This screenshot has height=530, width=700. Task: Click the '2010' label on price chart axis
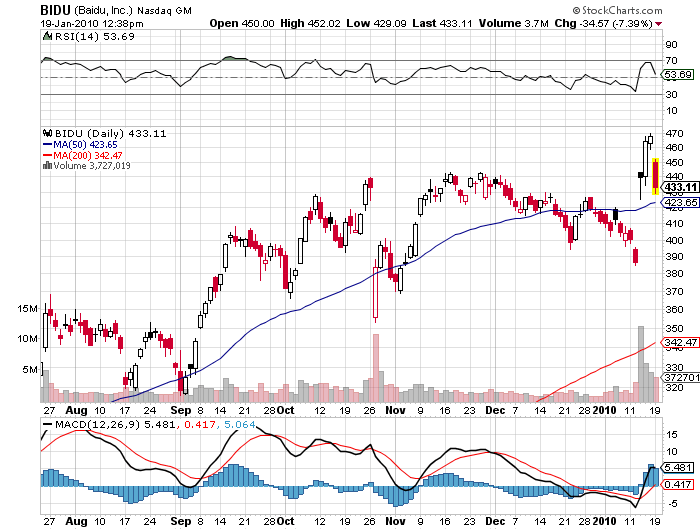[604, 410]
